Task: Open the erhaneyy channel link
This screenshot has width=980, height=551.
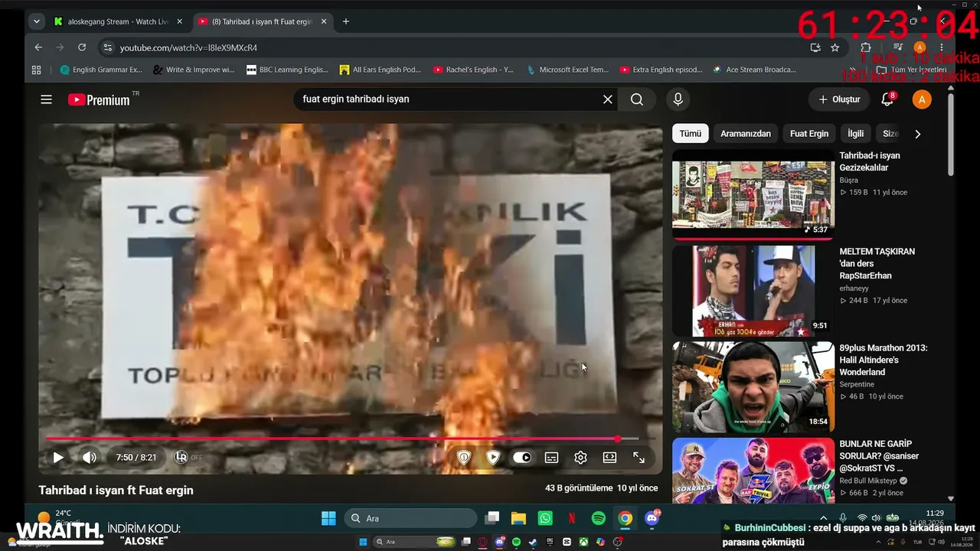Action: pos(855,289)
